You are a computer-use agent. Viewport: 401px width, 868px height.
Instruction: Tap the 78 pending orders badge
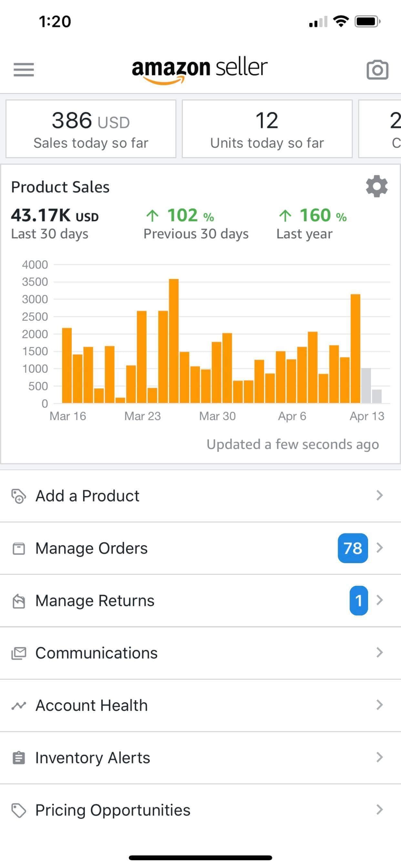(353, 548)
